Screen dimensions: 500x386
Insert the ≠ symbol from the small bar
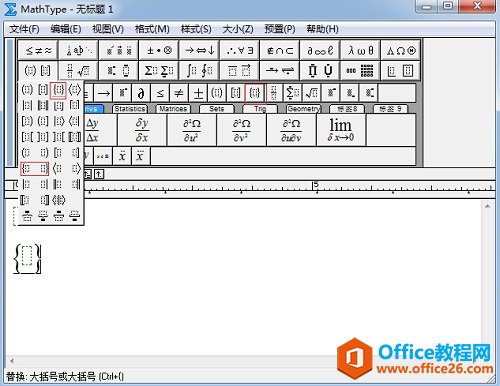tap(179, 93)
